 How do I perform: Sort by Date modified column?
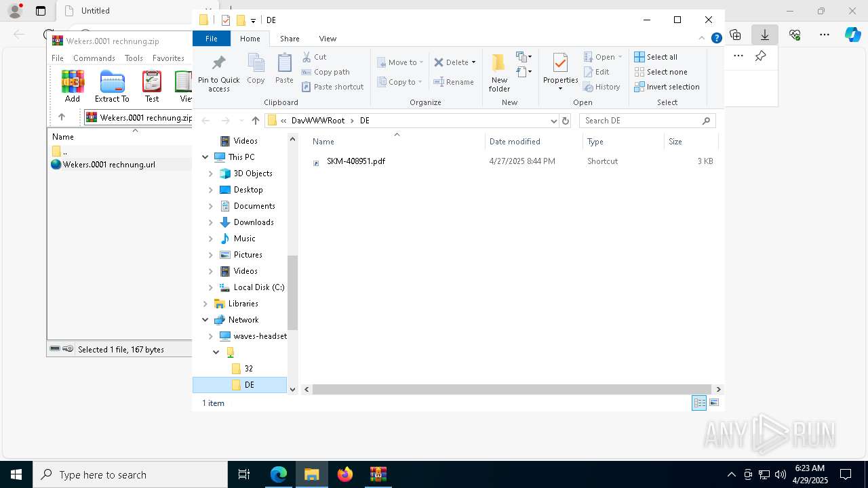pos(534,142)
